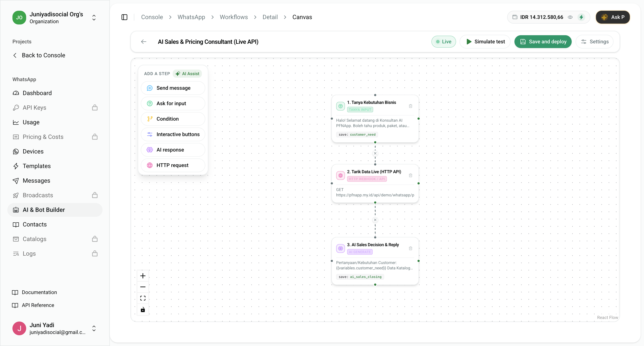Toggle balance visibility eye icon
644x346 pixels.
pyautogui.click(x=570, y=17)
